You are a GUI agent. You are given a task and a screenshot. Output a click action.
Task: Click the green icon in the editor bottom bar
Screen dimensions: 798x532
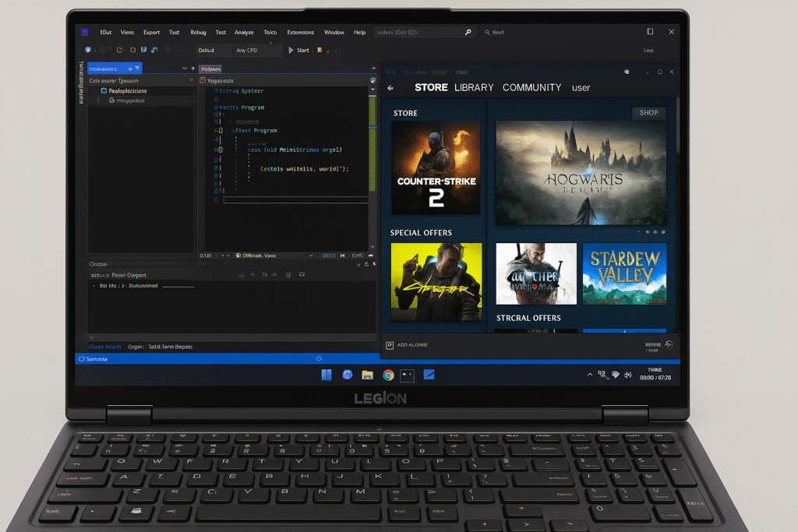tap(238, 255)
